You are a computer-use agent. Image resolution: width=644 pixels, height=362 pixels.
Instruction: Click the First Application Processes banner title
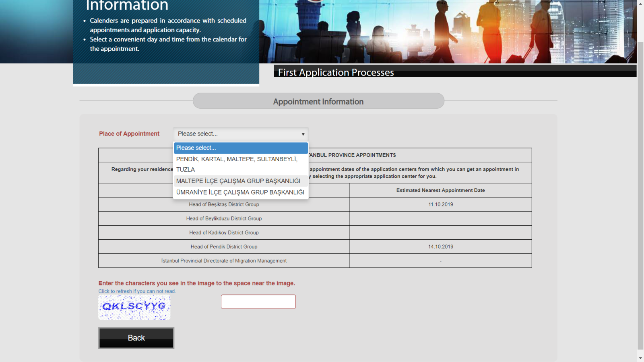pos(336,72)
